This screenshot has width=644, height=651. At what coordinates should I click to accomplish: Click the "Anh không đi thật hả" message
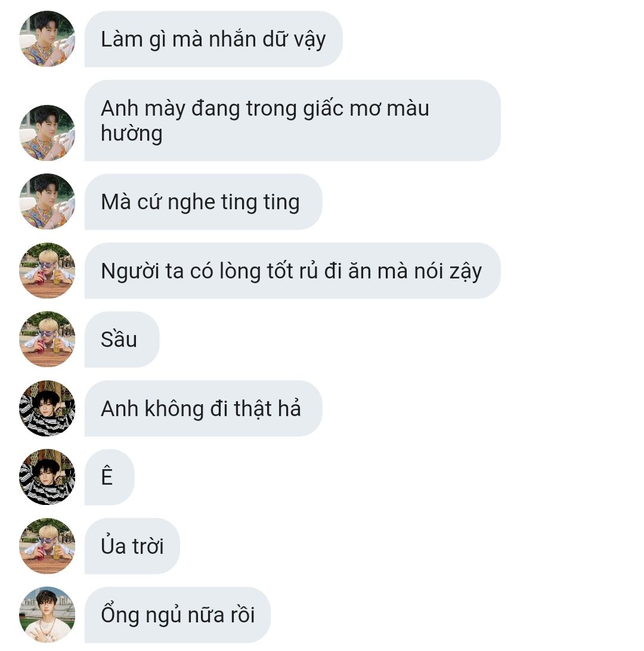203,408
